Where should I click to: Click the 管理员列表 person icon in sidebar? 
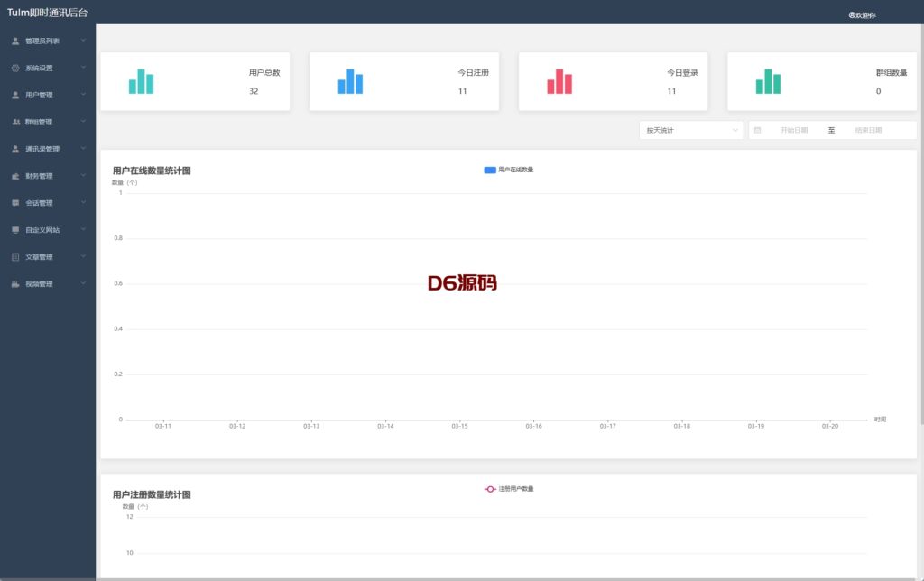tap(15, 41)
